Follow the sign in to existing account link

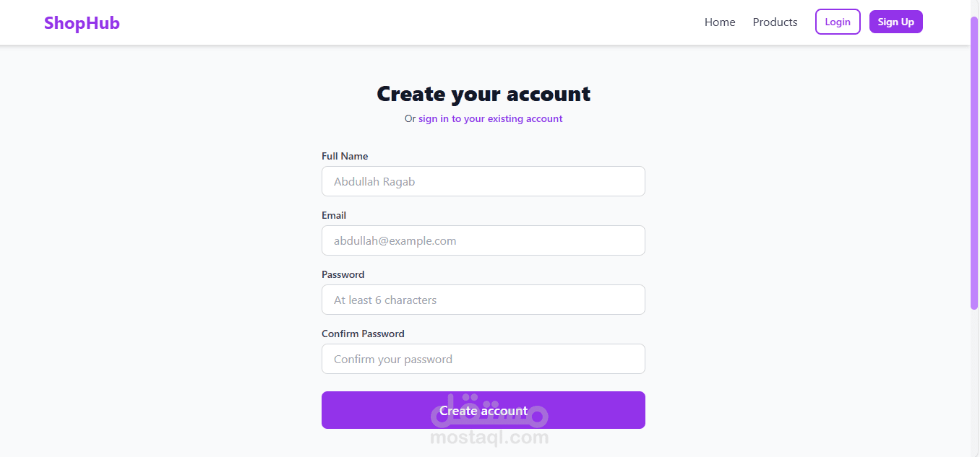(490, 118)
